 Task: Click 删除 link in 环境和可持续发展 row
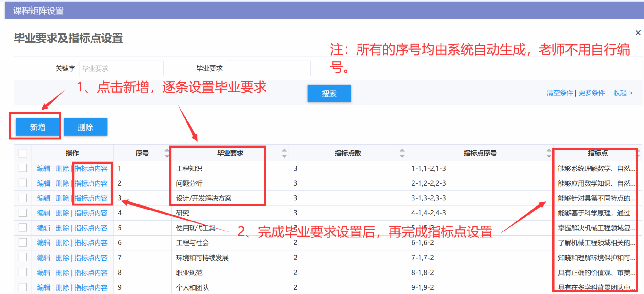tap(62, 258)
